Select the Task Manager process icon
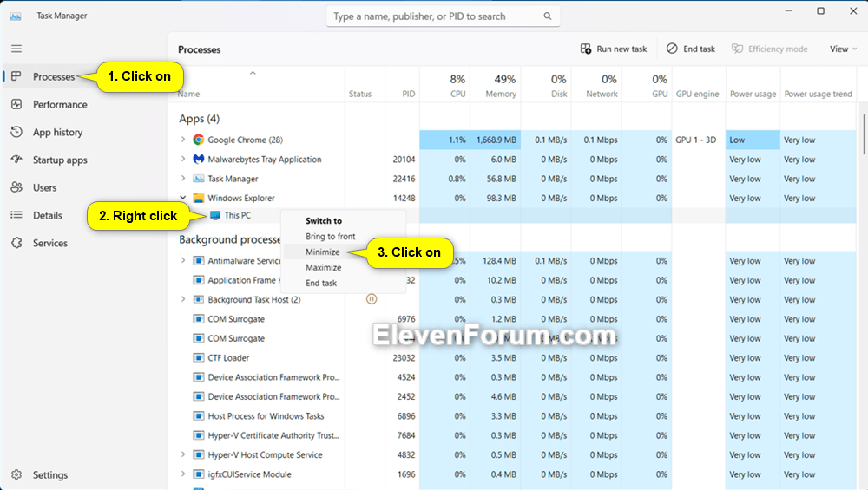Screen dimensions: 868x490 [198, 178]
